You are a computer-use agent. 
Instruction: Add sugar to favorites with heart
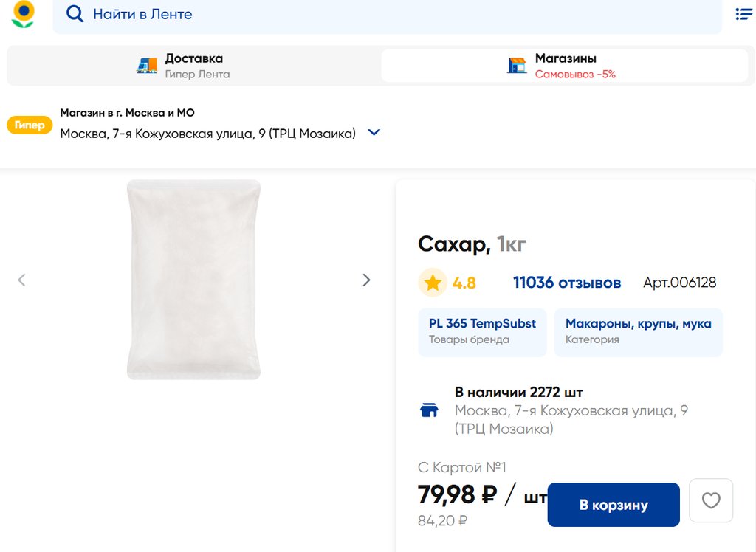[710, 501]
